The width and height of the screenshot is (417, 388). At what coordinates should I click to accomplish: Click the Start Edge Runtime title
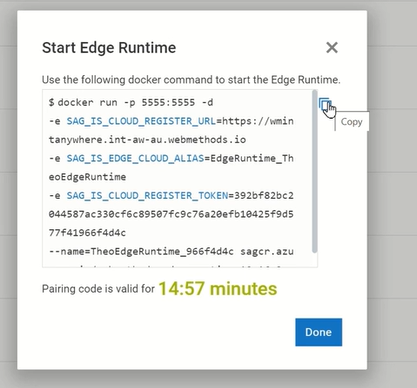point(109,48)
